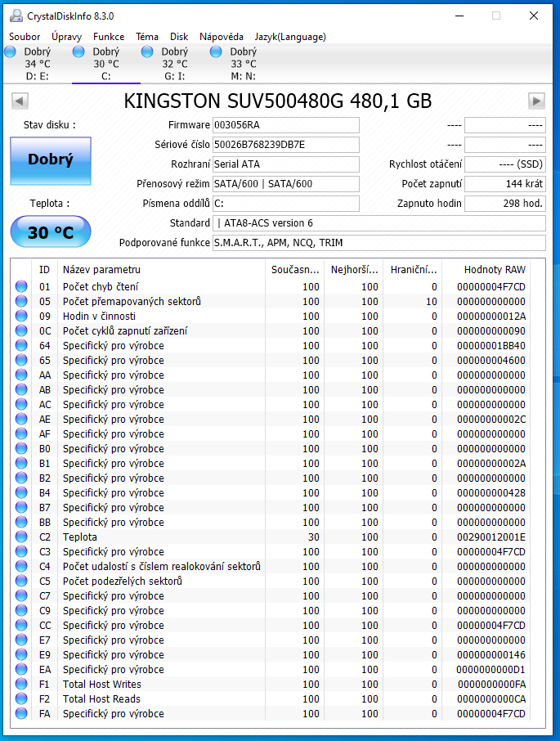The height and width of the screenshot is (741, 560).
Task: Click status orb for ID C4 row
Action: point(21,566)
